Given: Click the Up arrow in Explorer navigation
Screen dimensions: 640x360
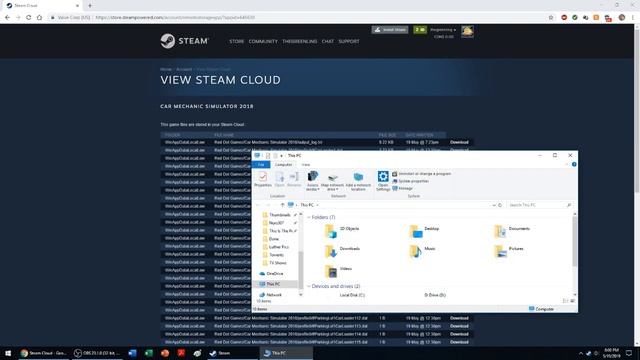Looking at the screenshot, I should tap(282, 205).
